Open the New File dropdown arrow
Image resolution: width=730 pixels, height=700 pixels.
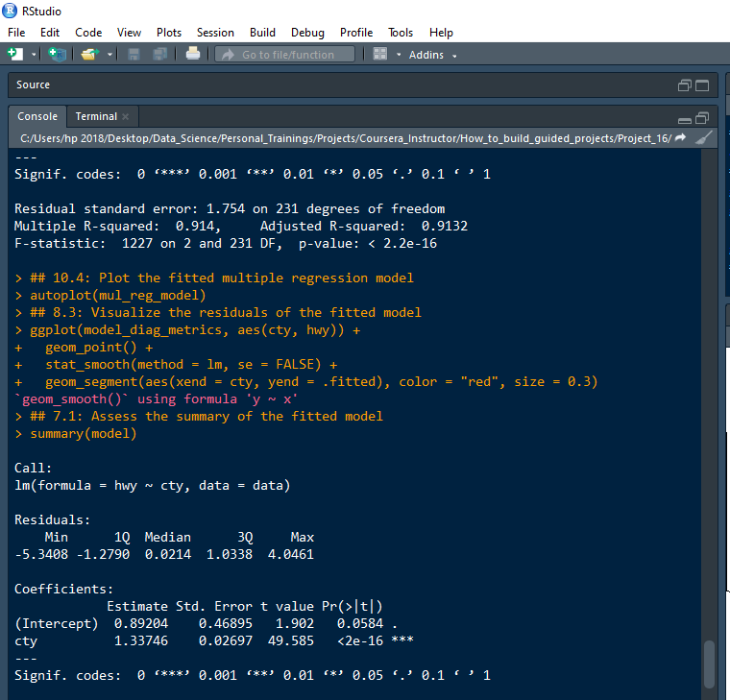pyautogui.click(x=34, y=55)
